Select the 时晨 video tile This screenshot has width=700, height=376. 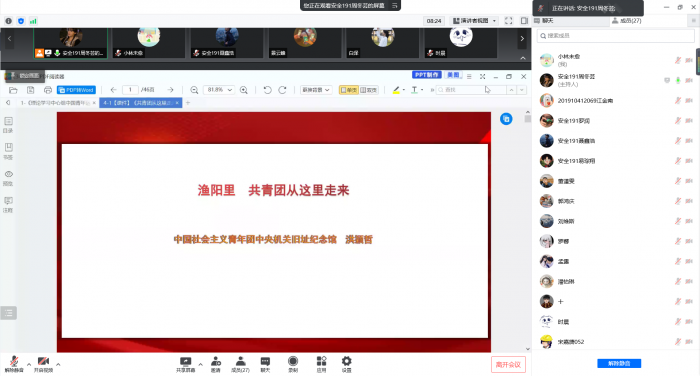(461, 43)
